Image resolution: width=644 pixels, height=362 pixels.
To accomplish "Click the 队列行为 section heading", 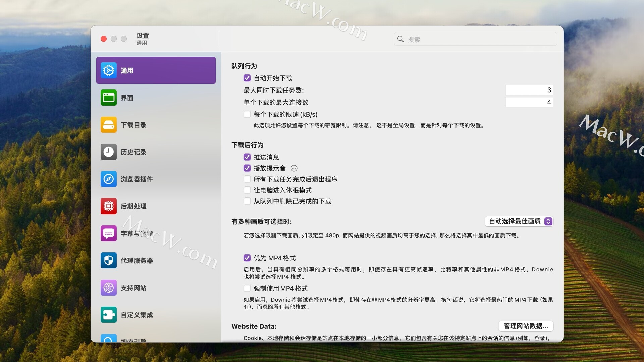I will point(244,66).
